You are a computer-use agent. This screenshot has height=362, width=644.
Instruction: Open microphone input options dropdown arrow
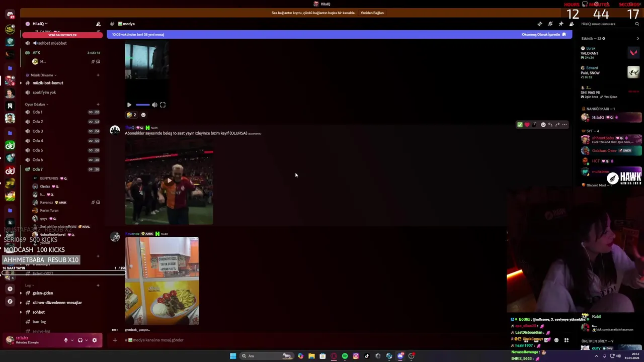[x=72, y=340]
